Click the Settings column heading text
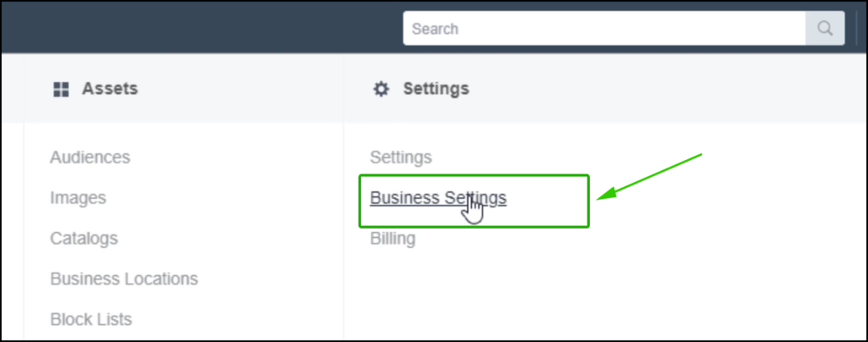The height and width of the screenshot is (342, 868). [x=437, y=88]
